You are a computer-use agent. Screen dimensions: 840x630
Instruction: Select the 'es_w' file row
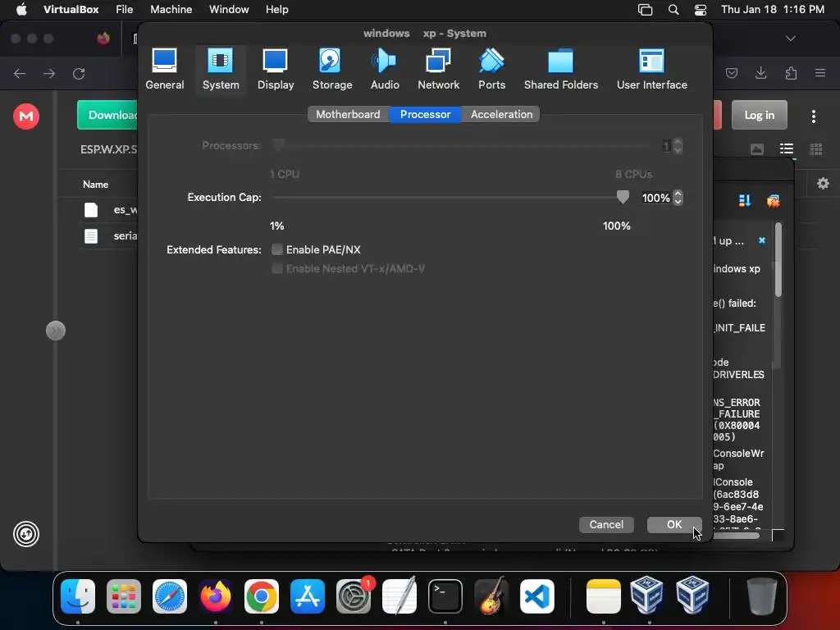(110, 209)
